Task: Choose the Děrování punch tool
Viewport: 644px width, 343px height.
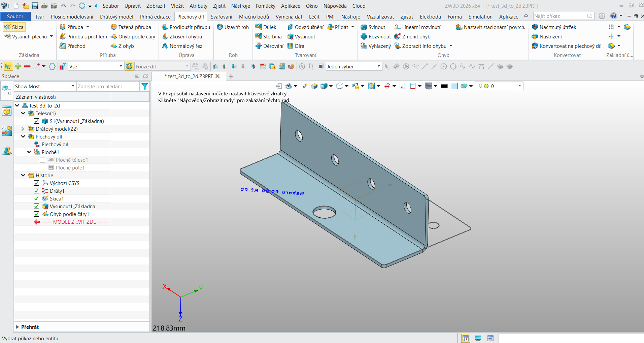Action: (x=269, y=46)
